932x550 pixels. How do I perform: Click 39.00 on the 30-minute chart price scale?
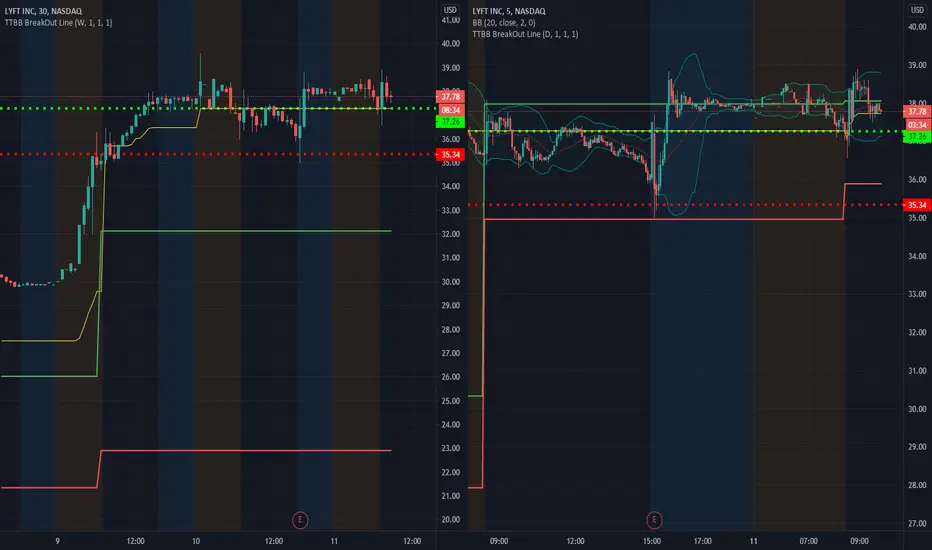(x=451, y=68)
